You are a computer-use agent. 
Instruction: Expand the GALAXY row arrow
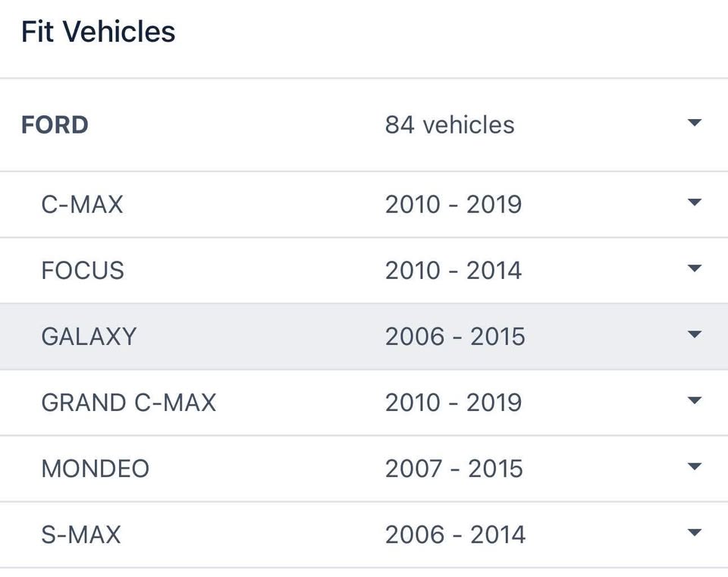(x=694, y=334)
